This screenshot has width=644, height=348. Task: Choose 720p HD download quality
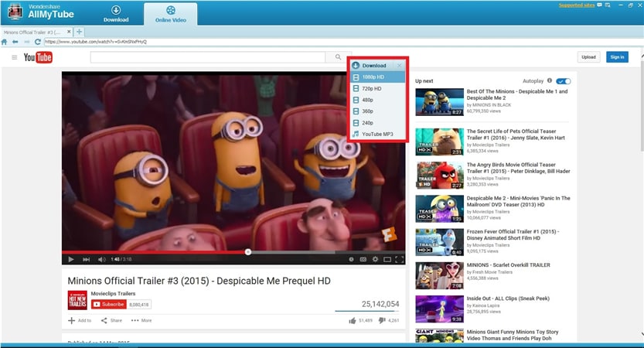[377, 88]
